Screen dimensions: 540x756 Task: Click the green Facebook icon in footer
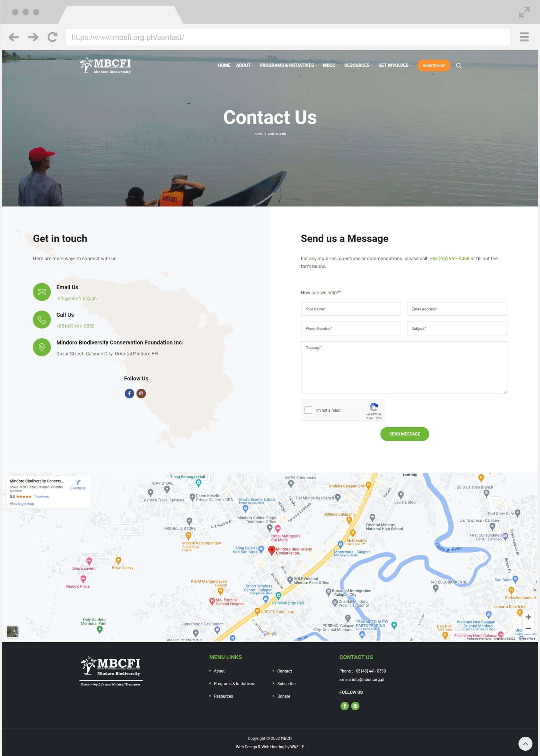point(344,706)
